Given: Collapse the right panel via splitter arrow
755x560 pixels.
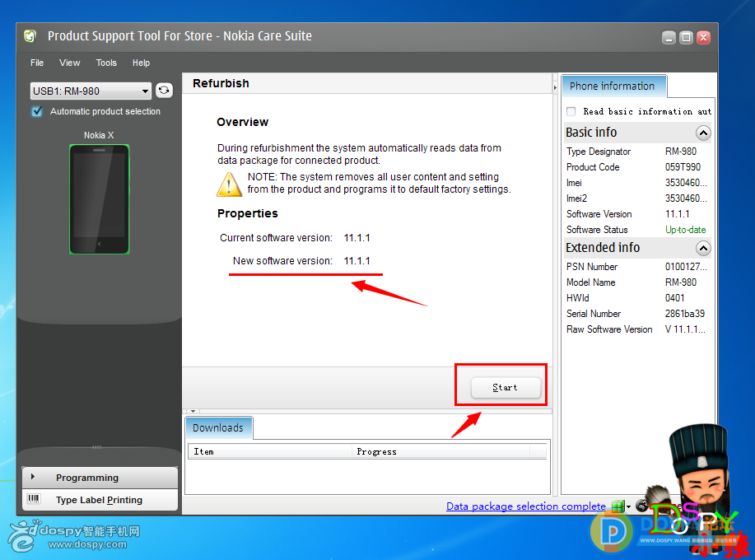Looking at the screenshot, I should 555,87.
